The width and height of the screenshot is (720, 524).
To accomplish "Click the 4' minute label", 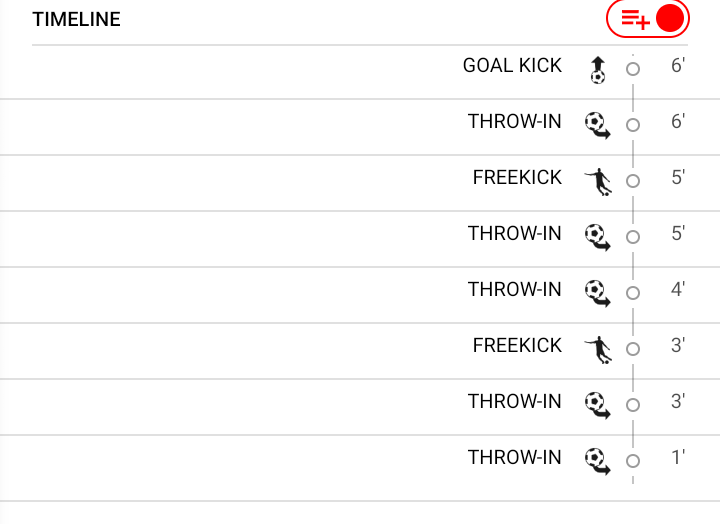I will point(678,290).
